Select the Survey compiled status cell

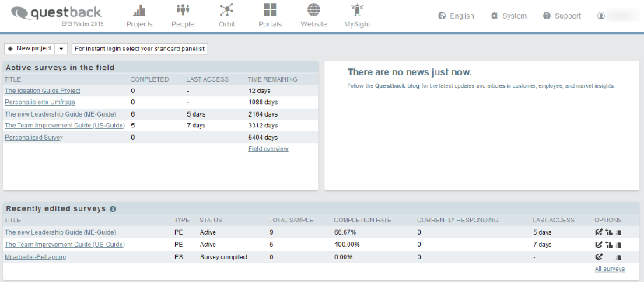[x=223, y=257]
